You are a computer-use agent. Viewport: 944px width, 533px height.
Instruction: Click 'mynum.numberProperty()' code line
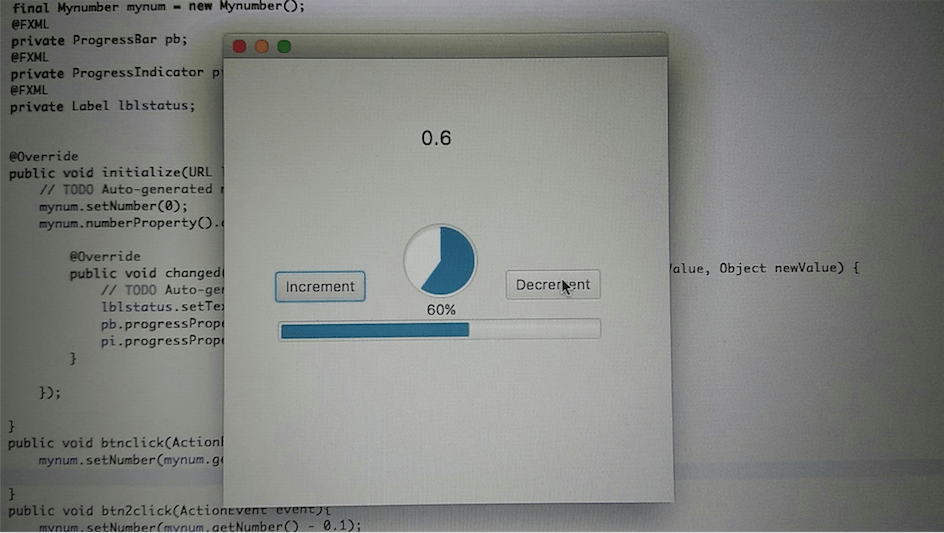click(131, 223)
